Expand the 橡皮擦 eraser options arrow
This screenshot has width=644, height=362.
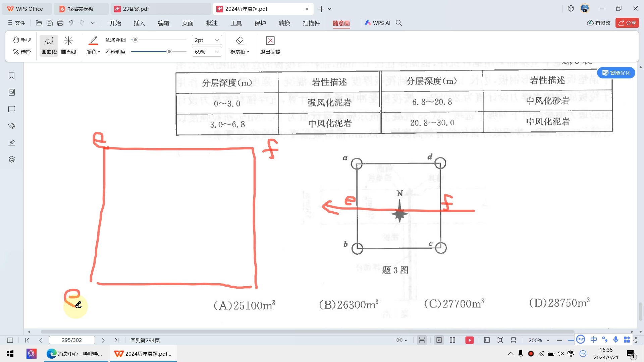(x=248, y=52)
